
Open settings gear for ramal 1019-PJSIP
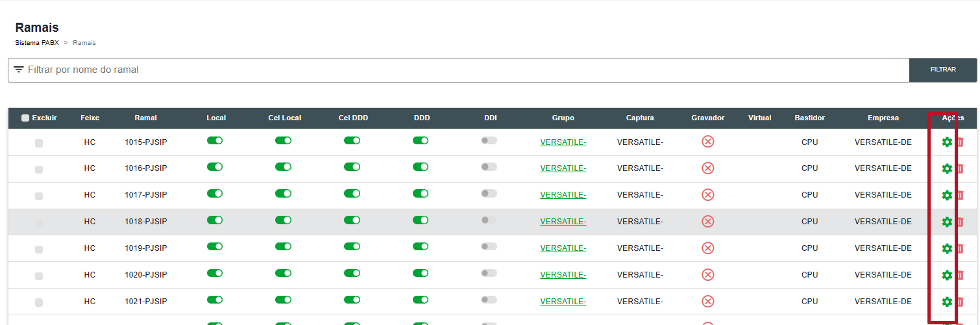pos(947,248)
